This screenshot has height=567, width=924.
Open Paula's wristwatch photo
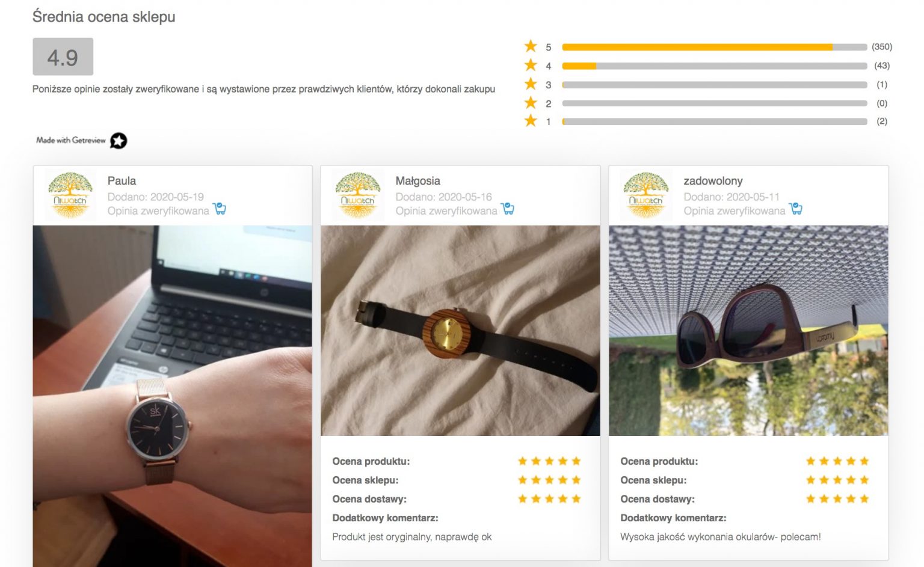173,396
